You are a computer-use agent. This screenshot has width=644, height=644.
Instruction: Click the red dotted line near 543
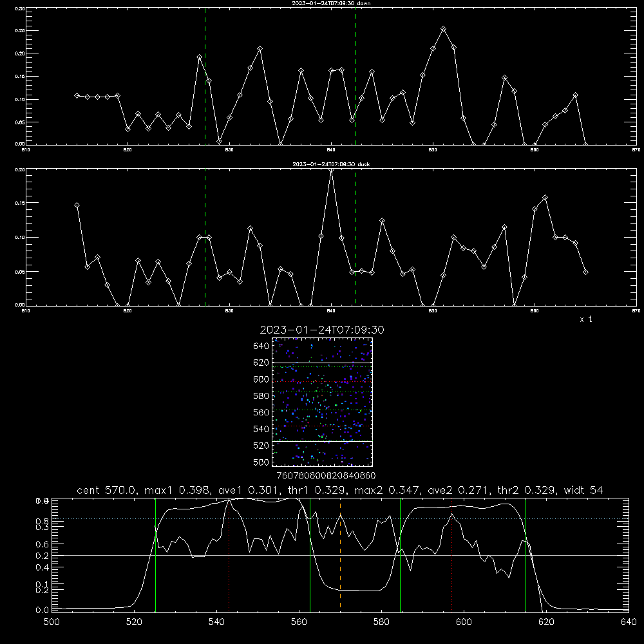point(229,555)
